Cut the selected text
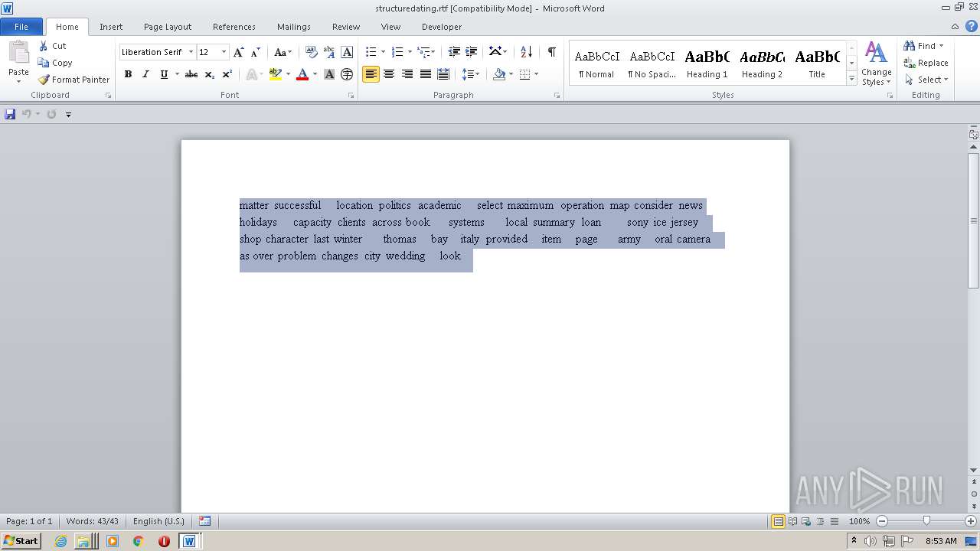This screenshot has height=551, width=980. [52, 46]
